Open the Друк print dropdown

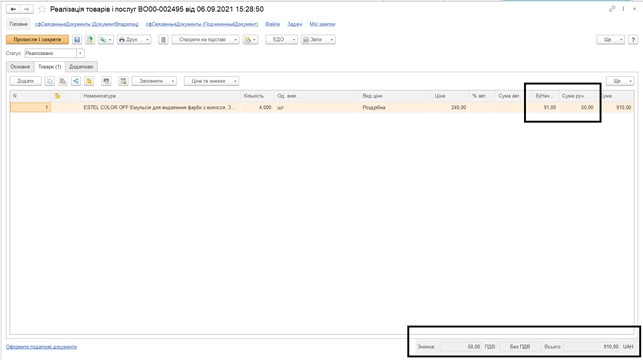click(x=134, y=40)
